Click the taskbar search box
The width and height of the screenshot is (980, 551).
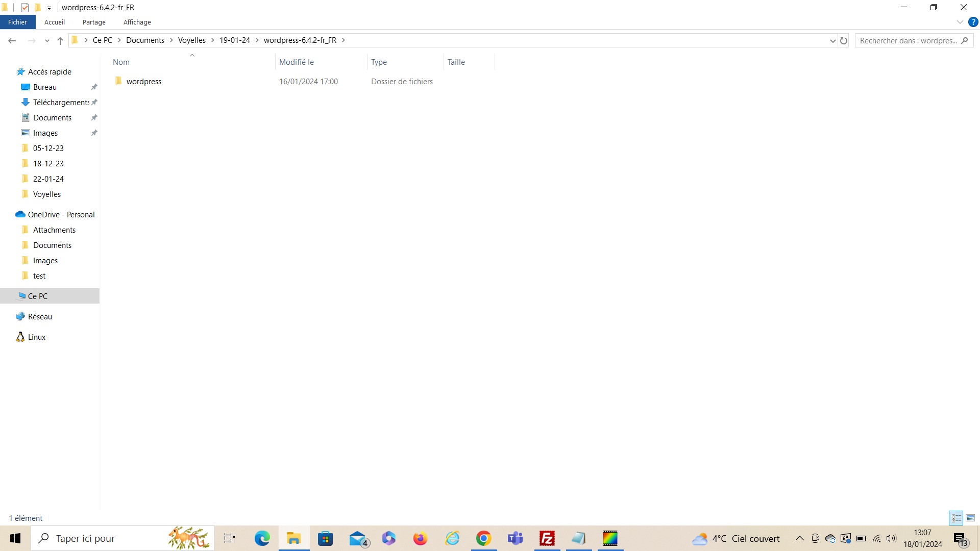122,538
